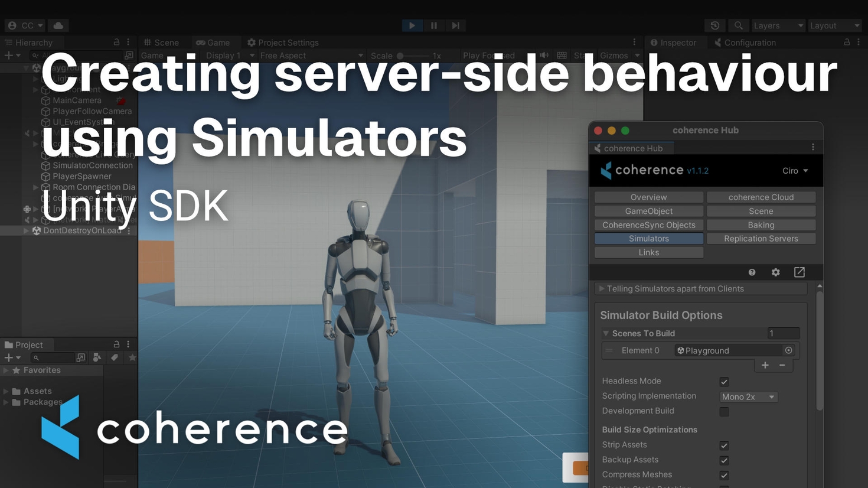Enable the Development Build checkbox
This screenshot has width=868, height=488.
pos(724,411)
